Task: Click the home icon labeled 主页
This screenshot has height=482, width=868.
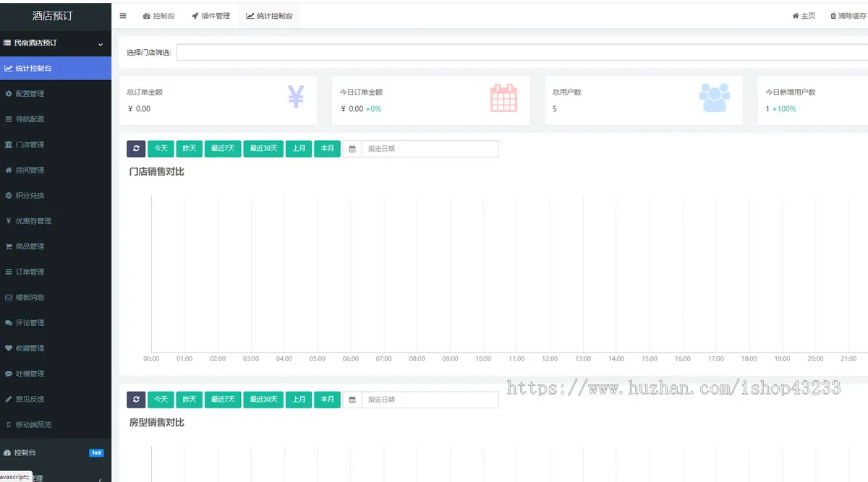Action: pyautogui.click(x=804, y=16)
